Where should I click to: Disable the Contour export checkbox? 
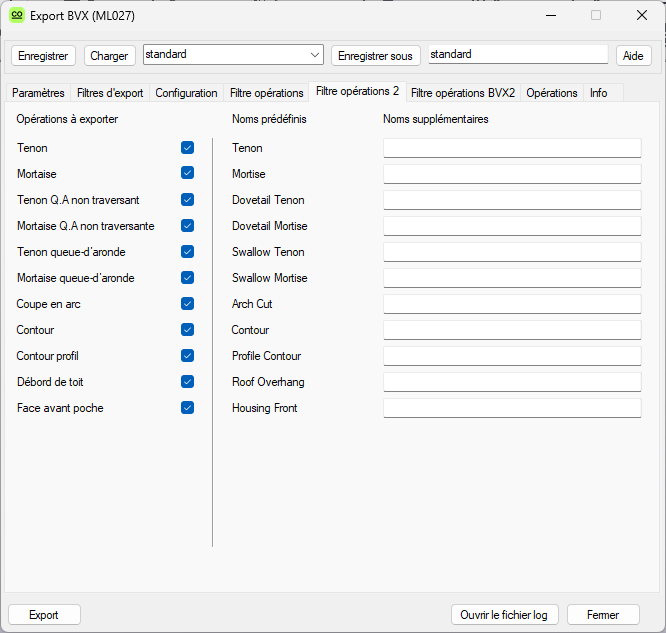[x=187, y=330]
